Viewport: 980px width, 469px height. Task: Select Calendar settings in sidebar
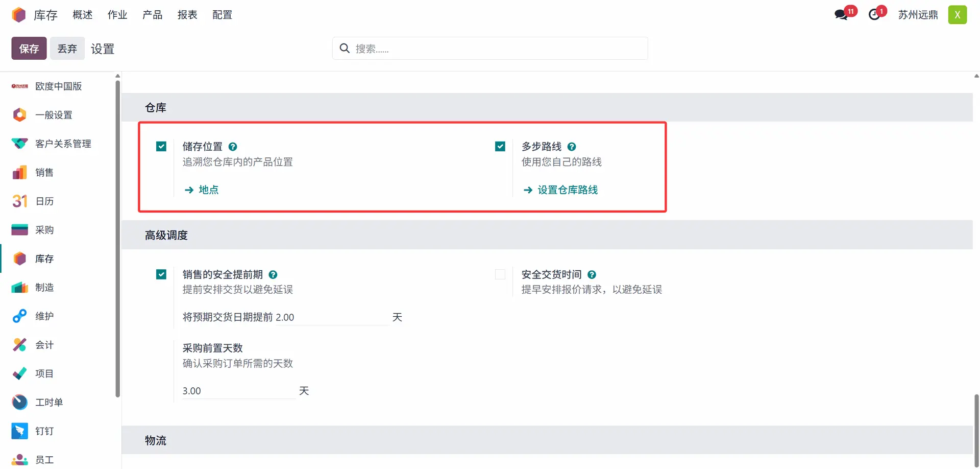[44, 201]
